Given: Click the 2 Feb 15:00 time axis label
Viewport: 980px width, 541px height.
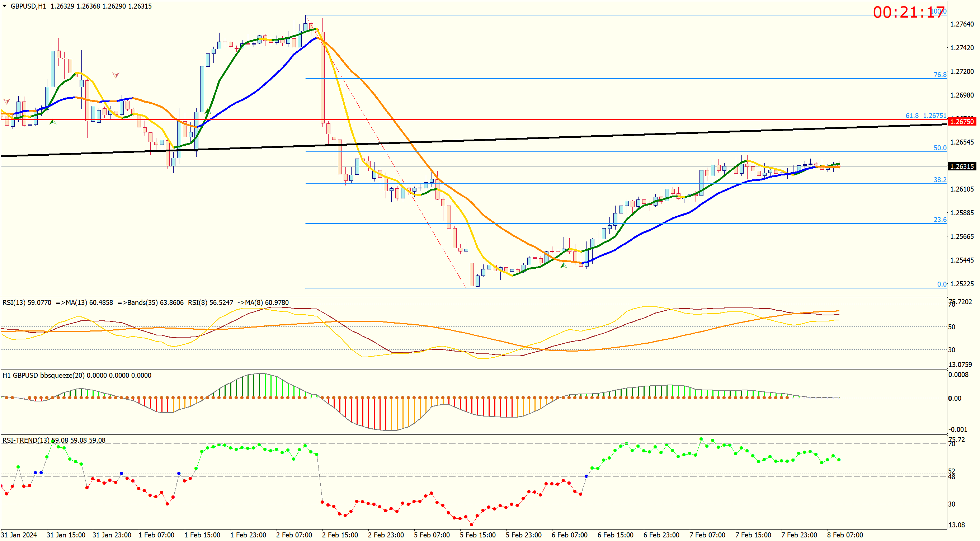Looking at the screenshot, I should (x=340, y=535).
